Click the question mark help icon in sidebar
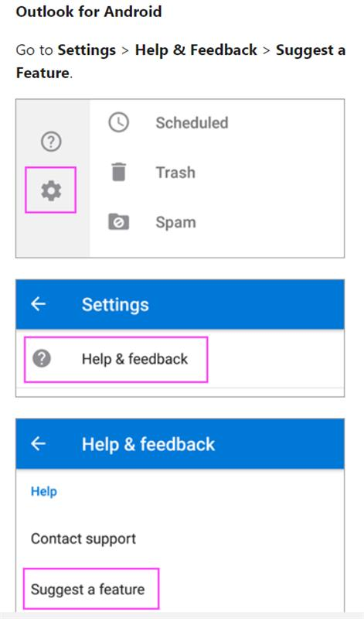 click(x=51, y=142)
